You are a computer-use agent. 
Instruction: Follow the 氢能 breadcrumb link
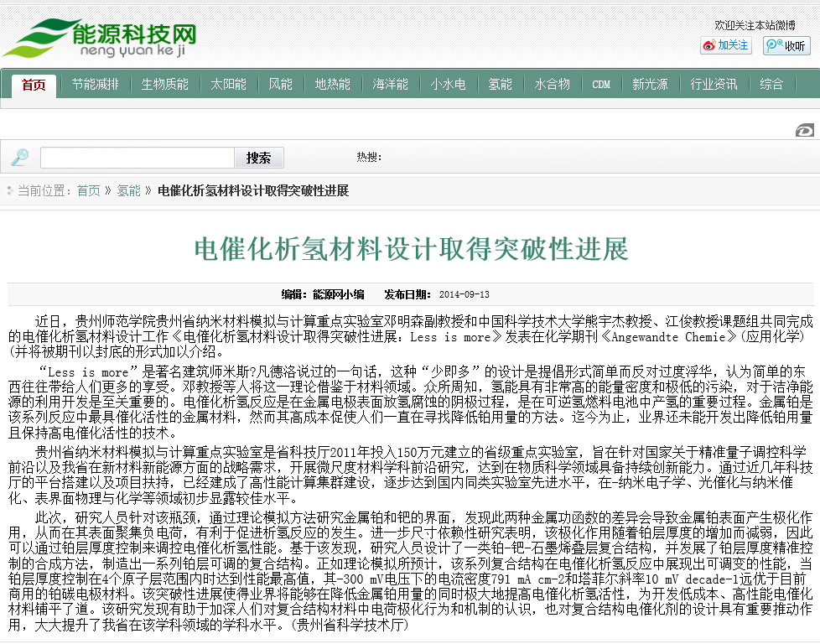(x=128, y=190)
